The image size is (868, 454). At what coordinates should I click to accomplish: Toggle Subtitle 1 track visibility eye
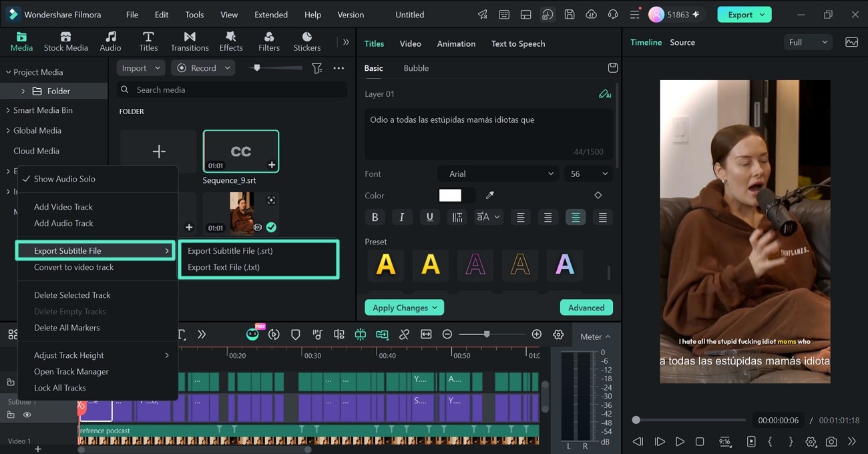point(27,415)
